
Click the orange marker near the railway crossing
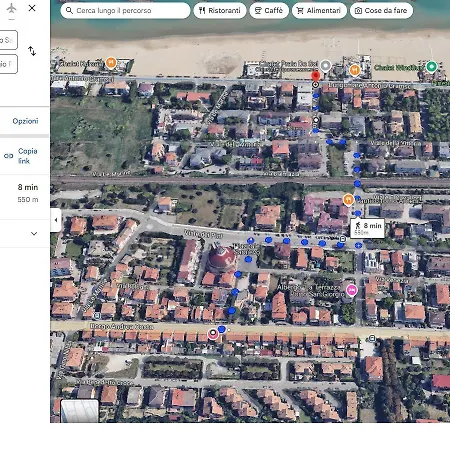pos(348,200)
